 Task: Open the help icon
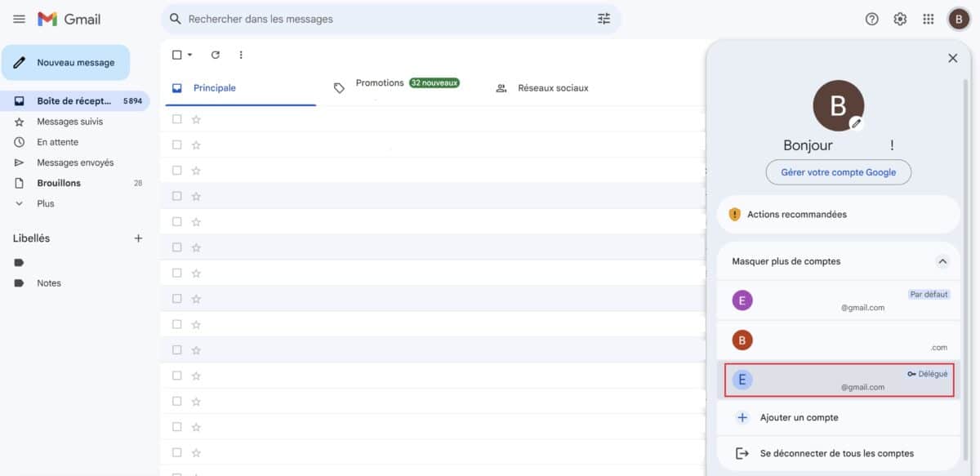(871, 18)
